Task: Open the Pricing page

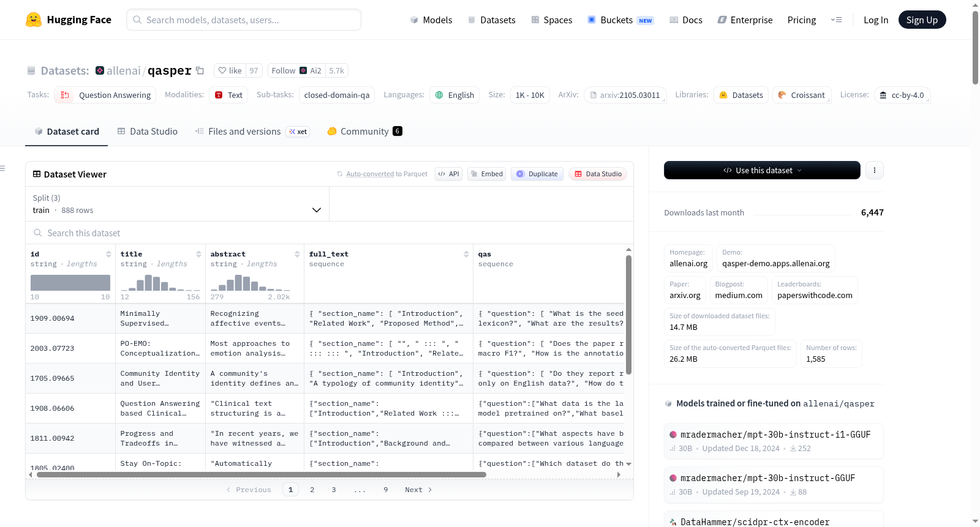Action: [x=802, y=20]
